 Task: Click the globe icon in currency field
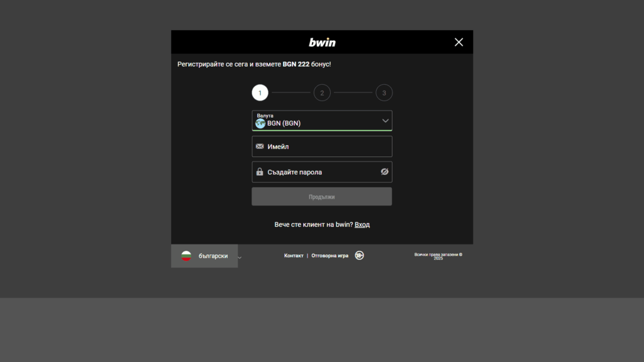(x=260, y=124)
